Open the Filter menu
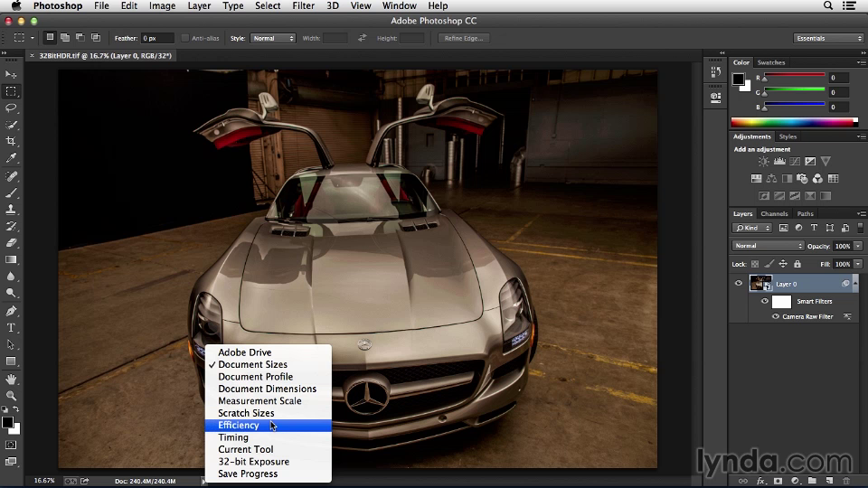Screen dimensions: 868x488 [304, 5]
